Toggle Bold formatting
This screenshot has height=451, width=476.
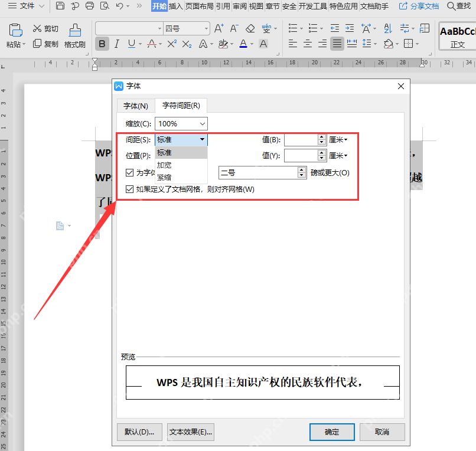coord(102,44)
